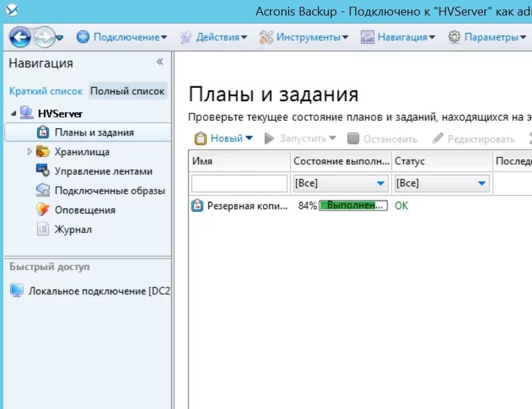The height and width of the screenshot is (409, 532).
Task: Sort by the Имя column header
Action: [239, 161]
